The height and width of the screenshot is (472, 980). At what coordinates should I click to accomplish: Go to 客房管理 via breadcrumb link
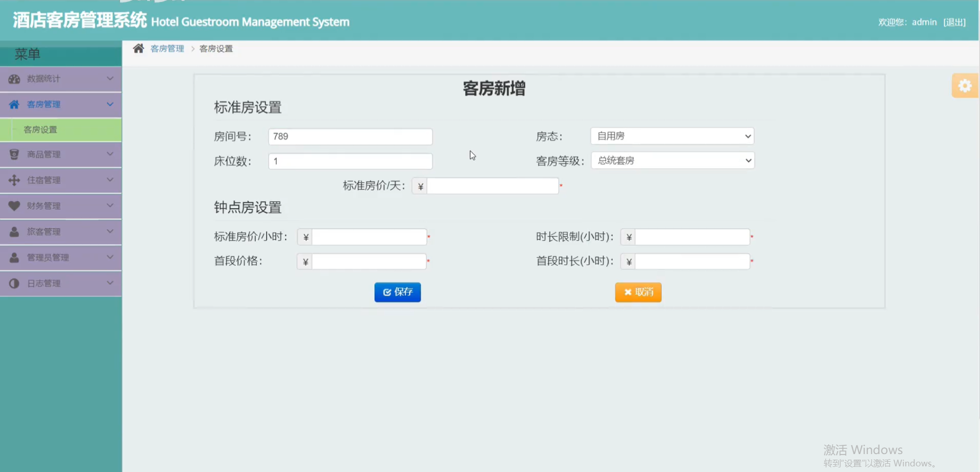click(x=167, y=49)
